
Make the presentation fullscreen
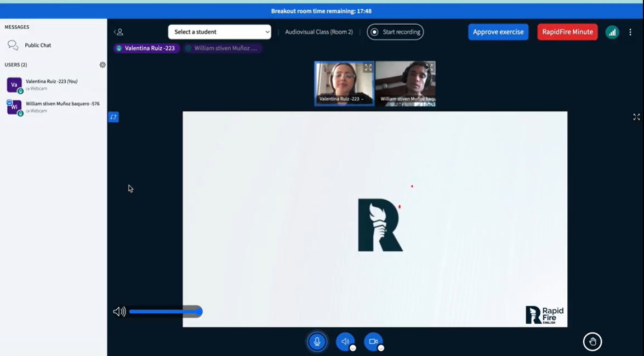pyautogui.click(x=636, y=117)
